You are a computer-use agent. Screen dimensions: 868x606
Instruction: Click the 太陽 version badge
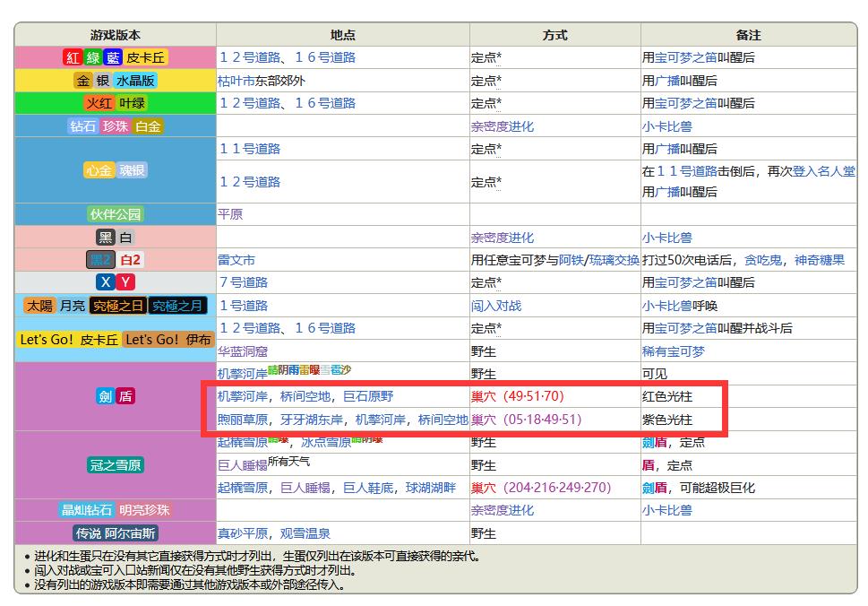click(x=39, y=306)
